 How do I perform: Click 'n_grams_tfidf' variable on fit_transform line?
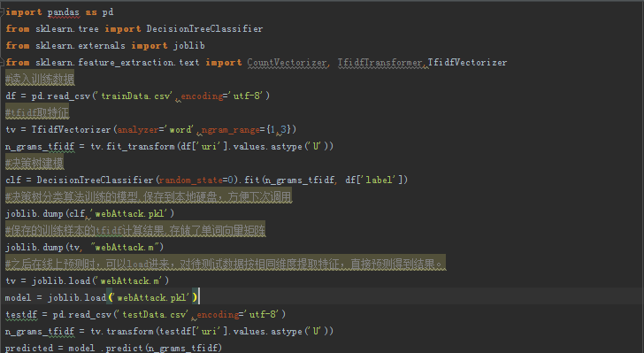[x=40, y=146]
